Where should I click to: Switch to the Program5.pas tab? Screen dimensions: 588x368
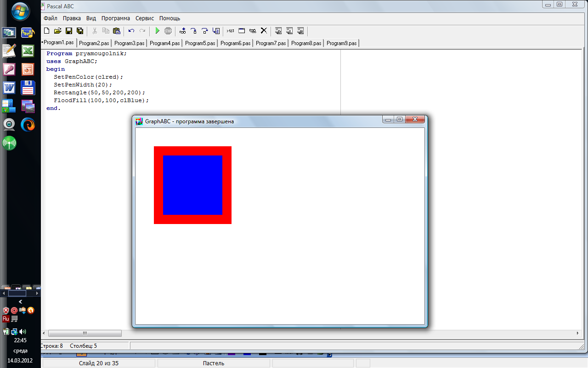click(x=200, y=43)
